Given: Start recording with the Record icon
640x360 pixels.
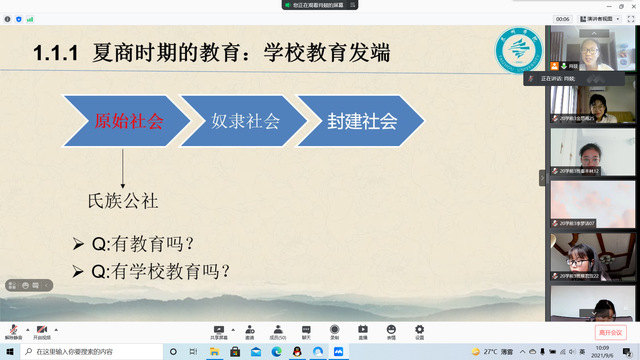Looking at the screenshot, I should [x=334, y=332].
